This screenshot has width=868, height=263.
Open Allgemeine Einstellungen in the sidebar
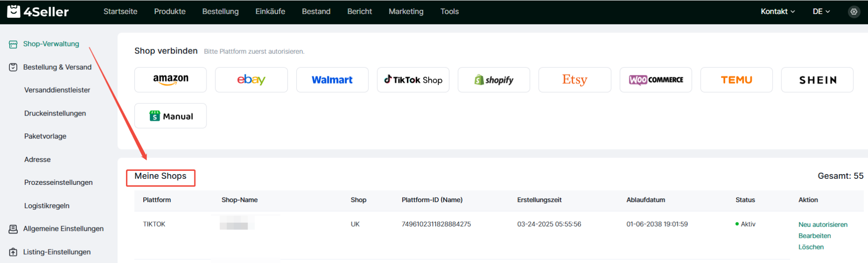pyautogui.click(x=63, y=229)
